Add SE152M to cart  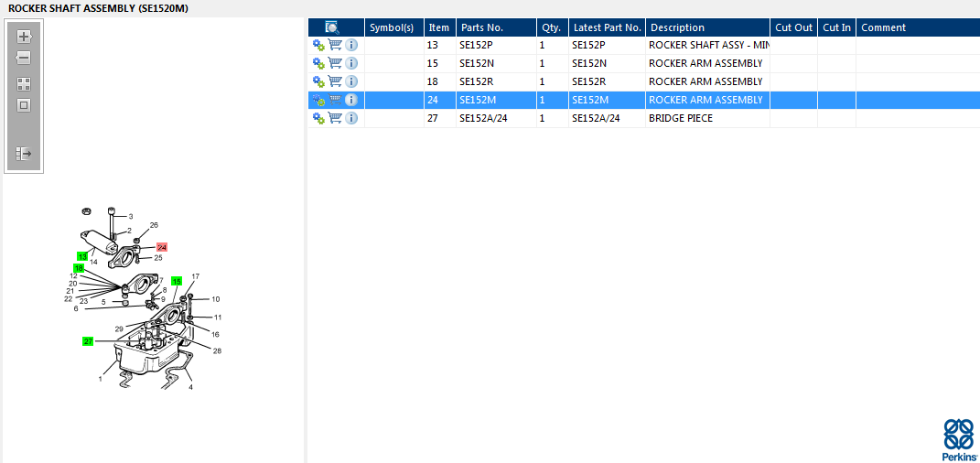tap(335, 100)
